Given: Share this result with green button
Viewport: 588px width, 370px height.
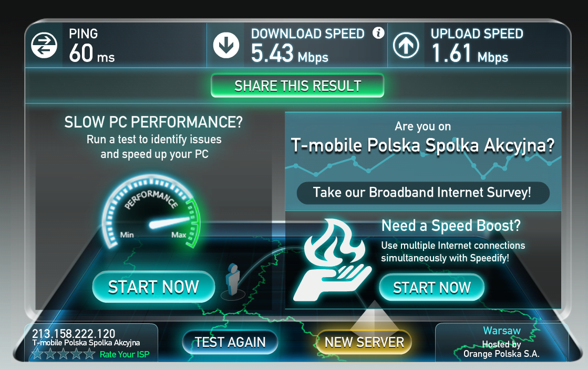Looking at the screenshot, I should pyautogui.click(x=297, y=86).
